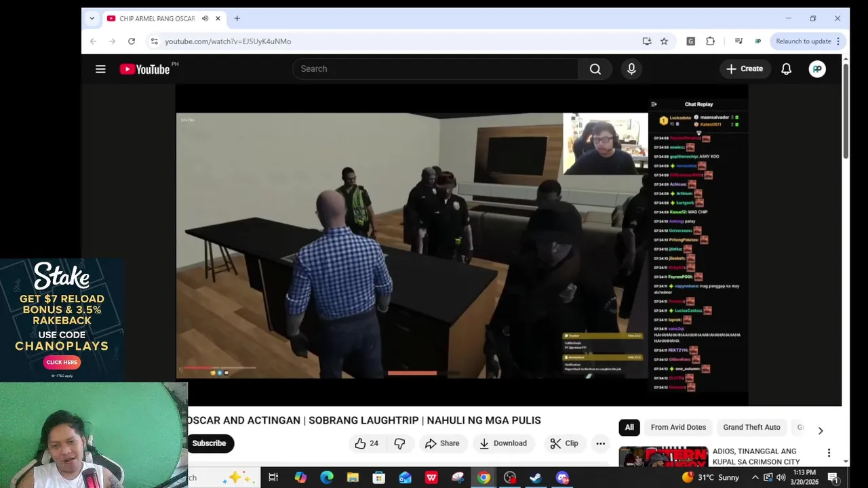Select the All filter chip

629,427
